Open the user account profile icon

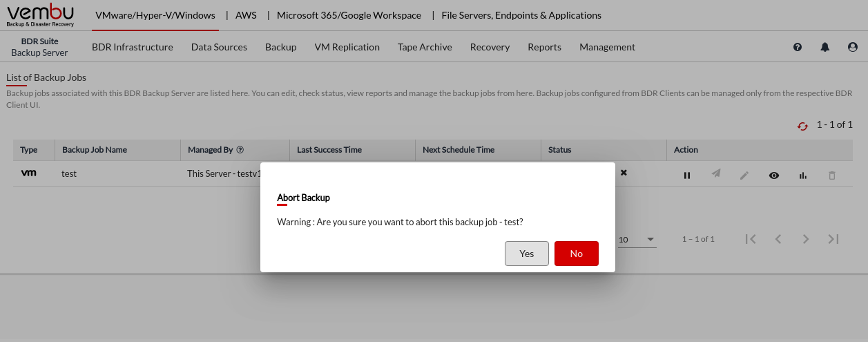[852, 47]
